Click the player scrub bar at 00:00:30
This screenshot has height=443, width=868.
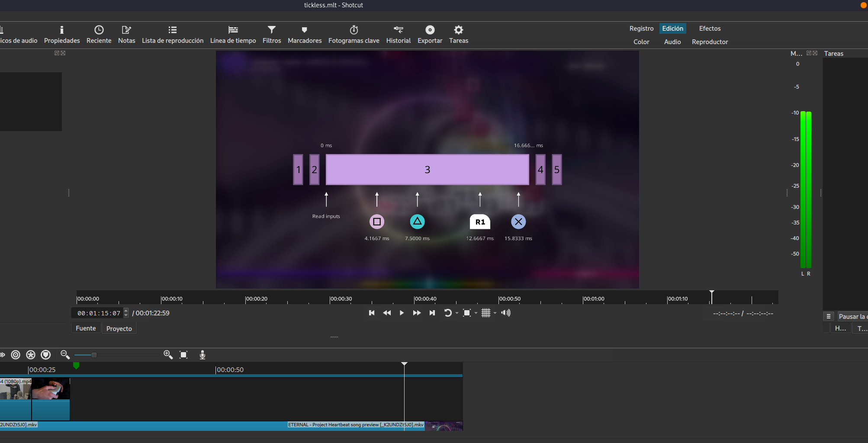tap(330, 299)
